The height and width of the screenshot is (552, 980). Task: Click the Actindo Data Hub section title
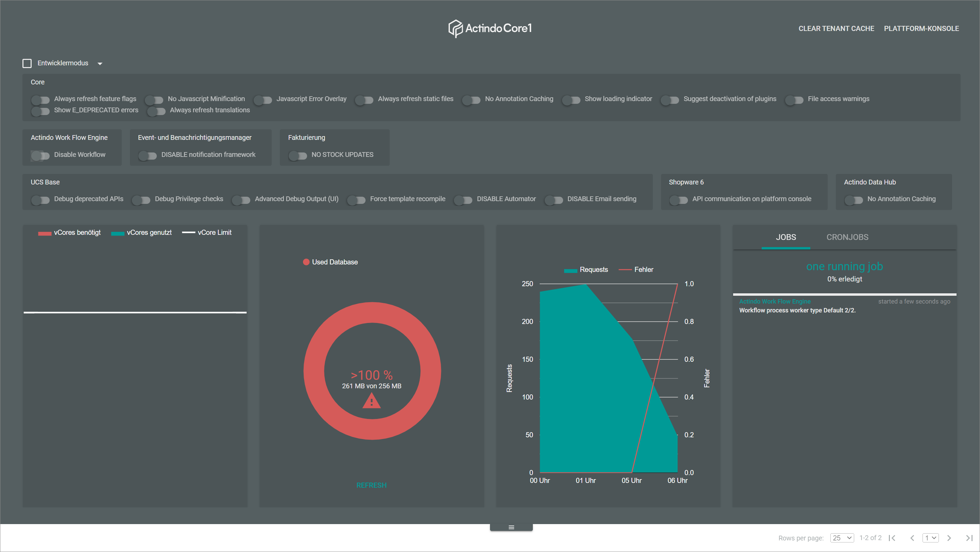pos(870,182)
